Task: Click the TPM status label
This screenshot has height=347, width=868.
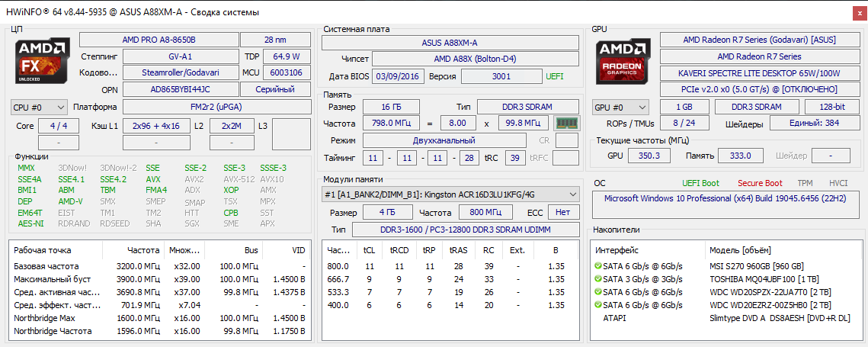Action: click(x=805, y=184)
